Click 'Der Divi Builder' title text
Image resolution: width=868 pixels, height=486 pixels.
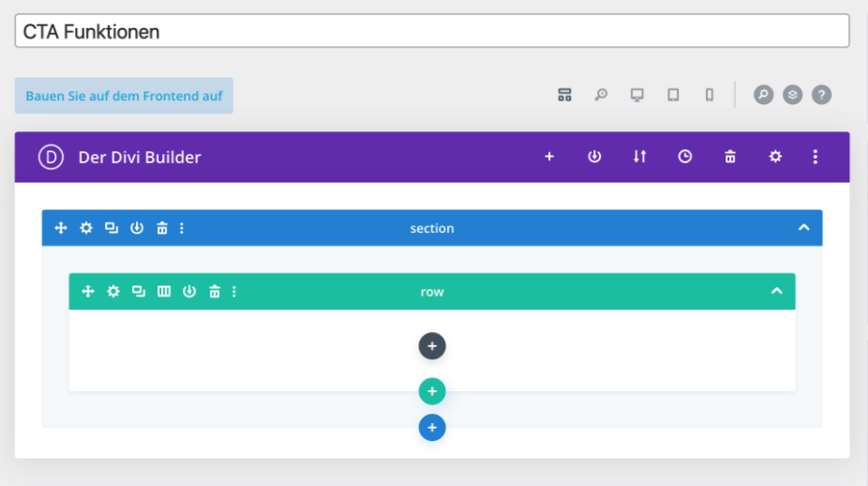coord(140,158)
